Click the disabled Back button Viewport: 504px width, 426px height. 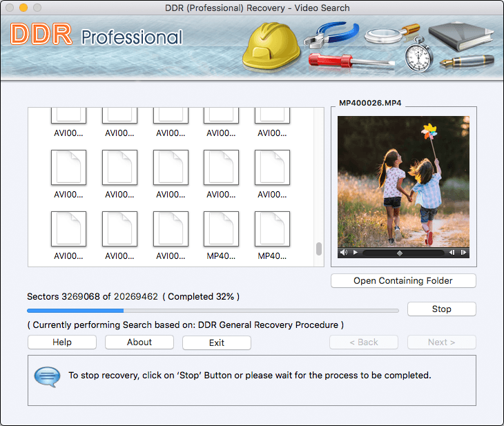coord(364,342)
